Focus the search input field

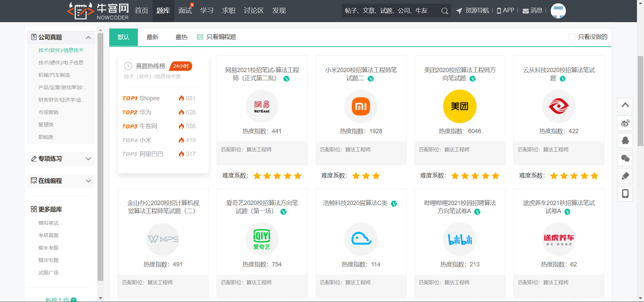(391, 11)
